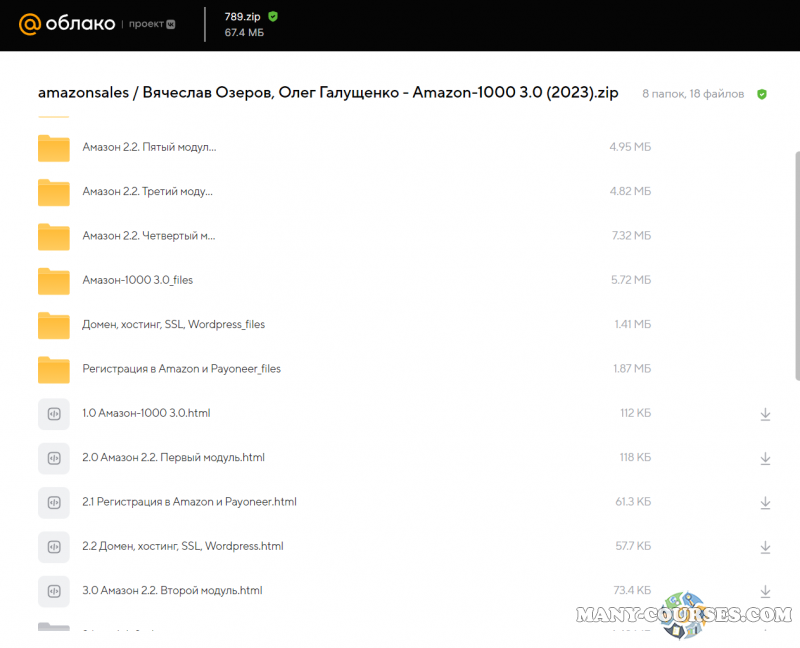Click the green shield next to 789.zip
This screenshot has height=648, width=800.
pos(273,16)
